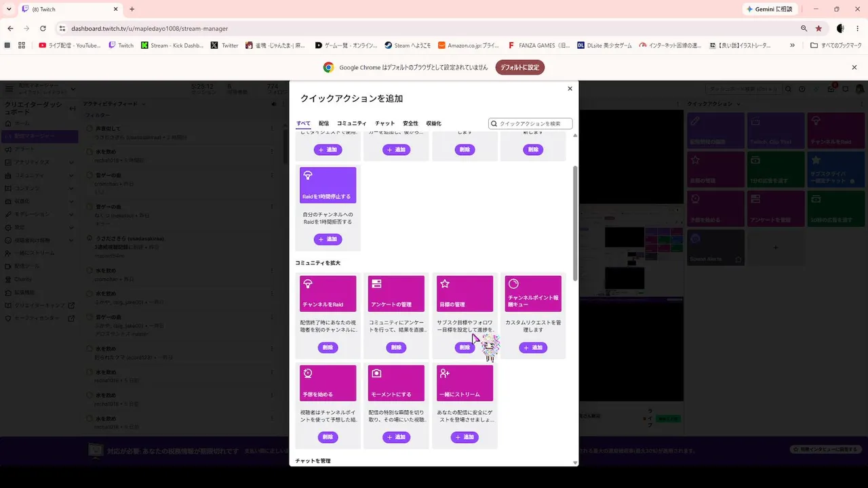
Task: Switch to the 配信 tab
Action: coord(323,123)
